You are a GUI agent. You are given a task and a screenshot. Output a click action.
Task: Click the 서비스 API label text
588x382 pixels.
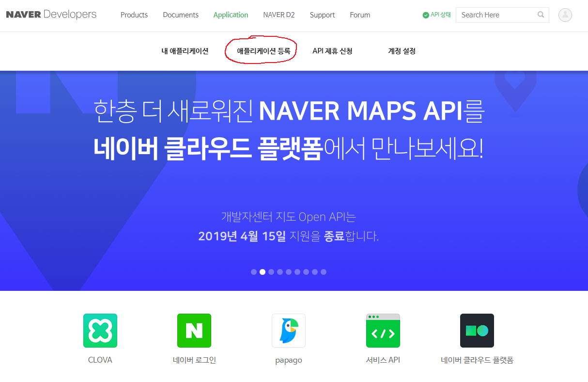[383, 360]
